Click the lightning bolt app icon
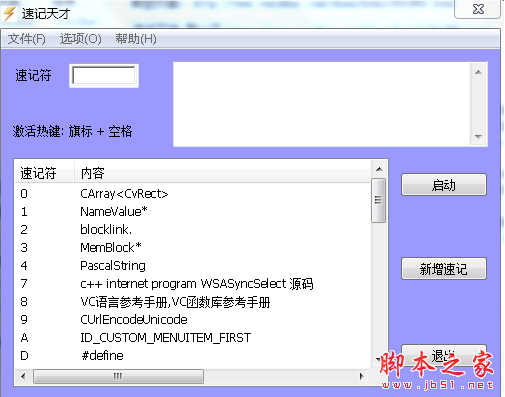The image size is (505, 397). [x=9, y=13]
